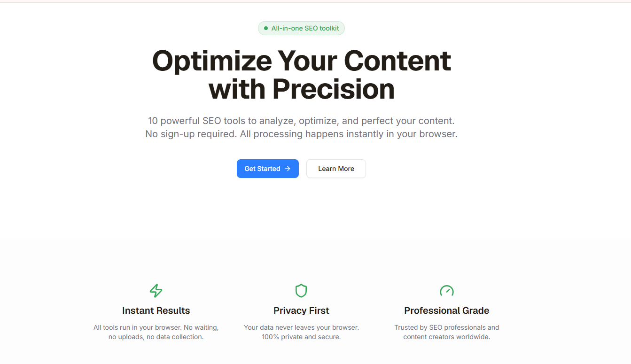Image resolution: width=631 pixels, height=364 pixels.
Task: Click the 'with Precision' headline line
Action: click(302, 89)
